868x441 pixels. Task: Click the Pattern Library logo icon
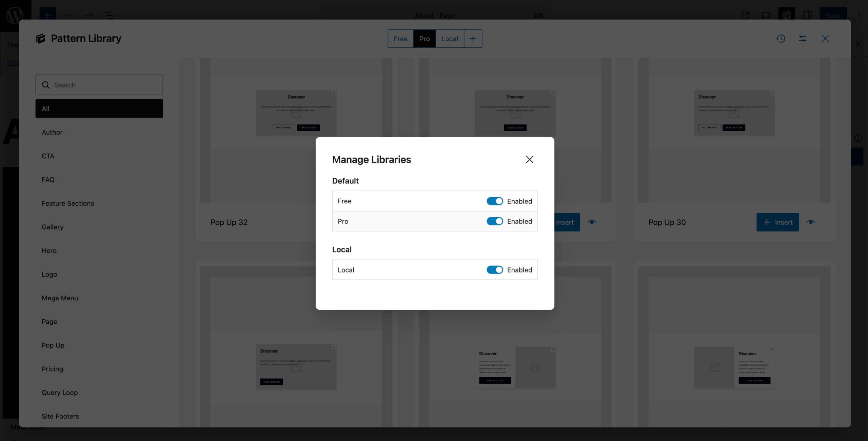[x=40, y=38]
